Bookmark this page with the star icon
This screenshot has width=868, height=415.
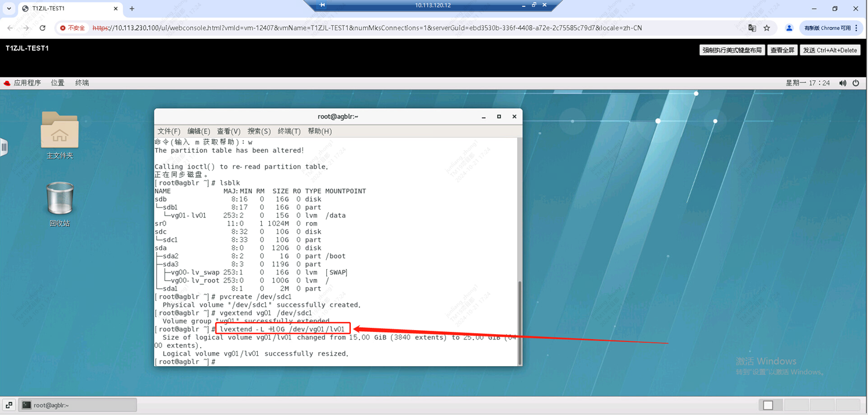[x=767, y=28]
